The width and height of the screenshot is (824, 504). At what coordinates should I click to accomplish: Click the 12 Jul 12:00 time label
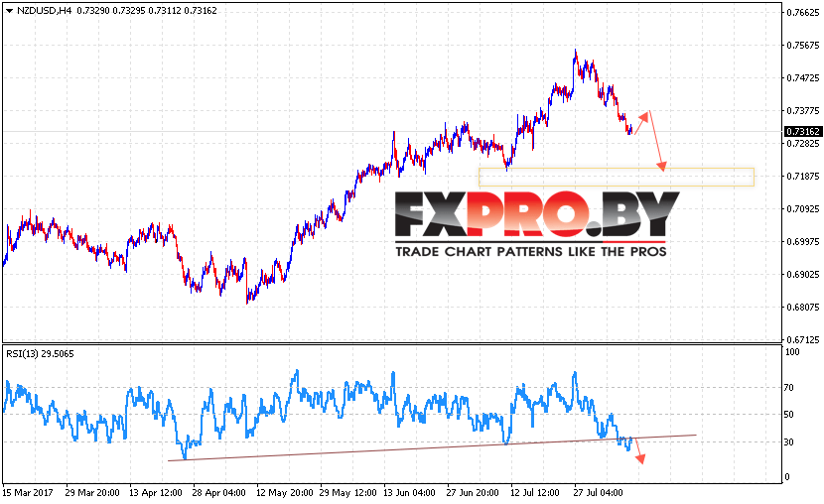point(535,492)
